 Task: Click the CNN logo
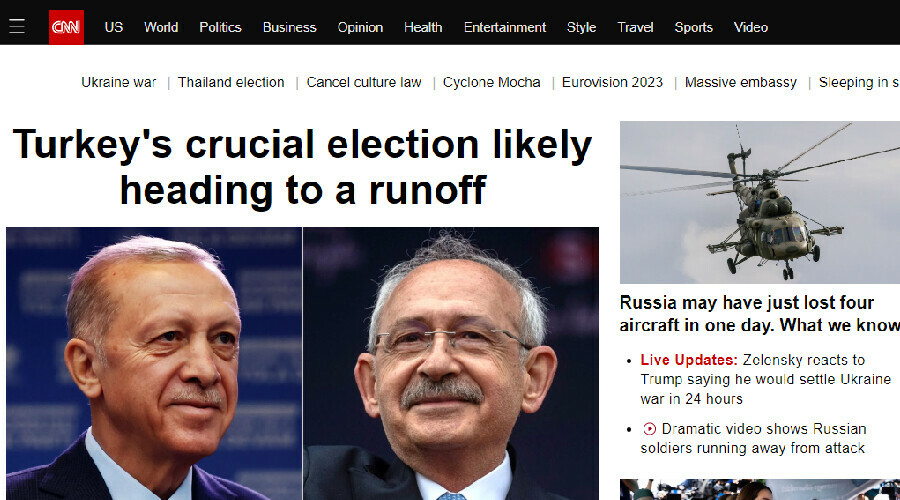click(66, 27)
